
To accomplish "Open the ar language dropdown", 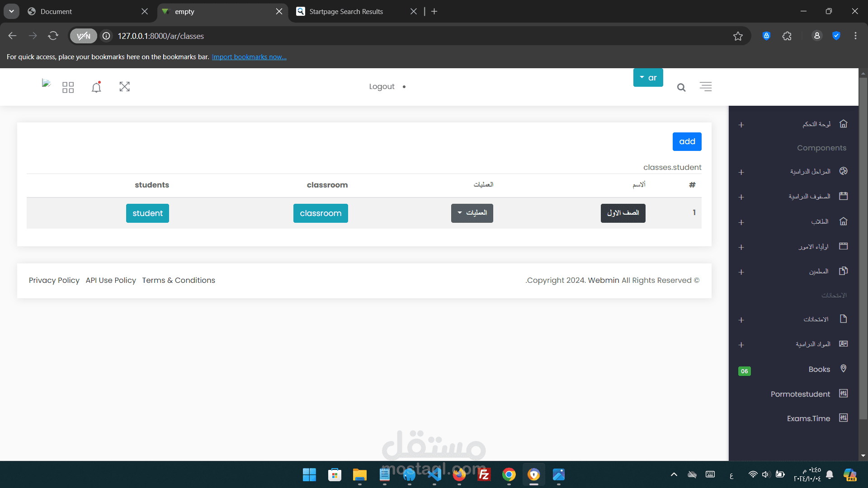I will 648,78.
